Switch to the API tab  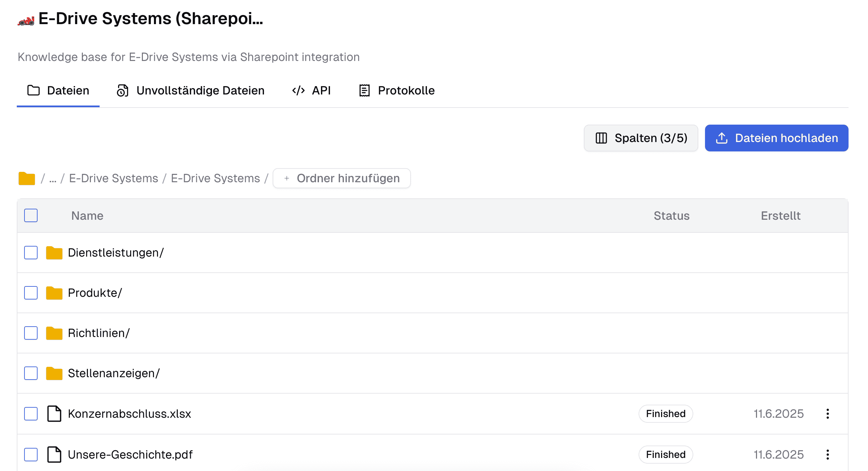(x=311, y=90)
